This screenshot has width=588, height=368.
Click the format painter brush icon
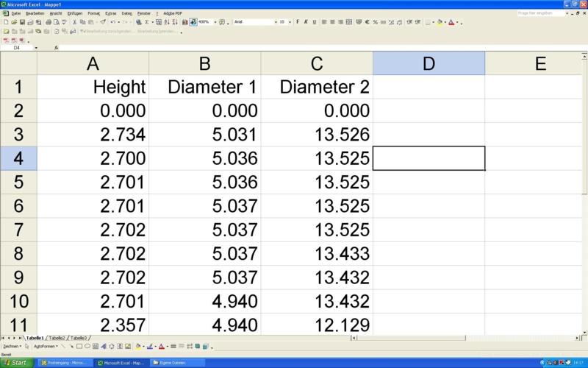pos(103,22)
